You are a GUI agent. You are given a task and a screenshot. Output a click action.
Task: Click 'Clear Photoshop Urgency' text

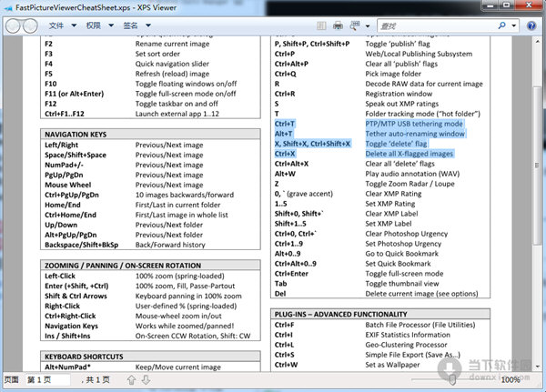click(407, 234)
